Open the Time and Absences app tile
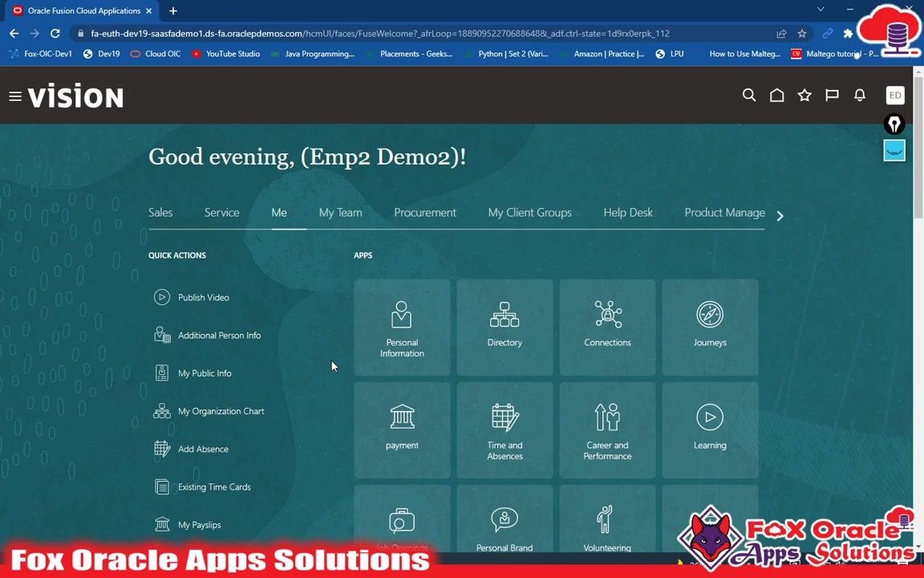 [505, 430]
